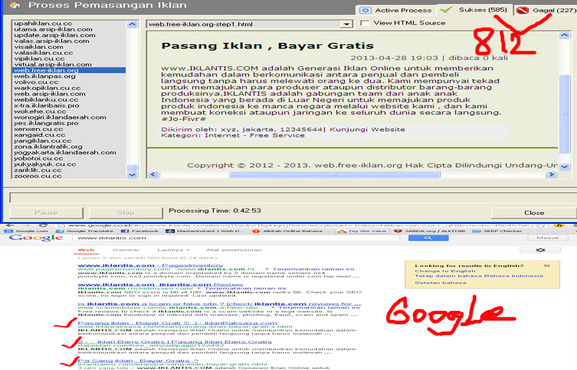Select zooroo.cu.cc in the list
577x370 pixels.
click(38, 176)
